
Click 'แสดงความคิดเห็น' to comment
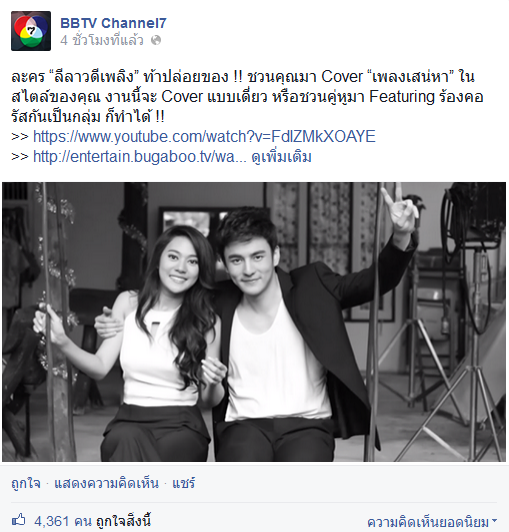coord(107,483)
